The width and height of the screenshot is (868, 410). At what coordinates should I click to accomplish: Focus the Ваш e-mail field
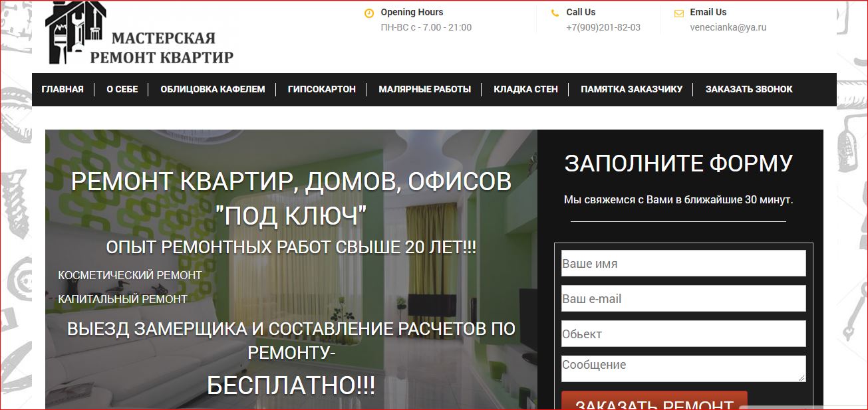[684, 298]
